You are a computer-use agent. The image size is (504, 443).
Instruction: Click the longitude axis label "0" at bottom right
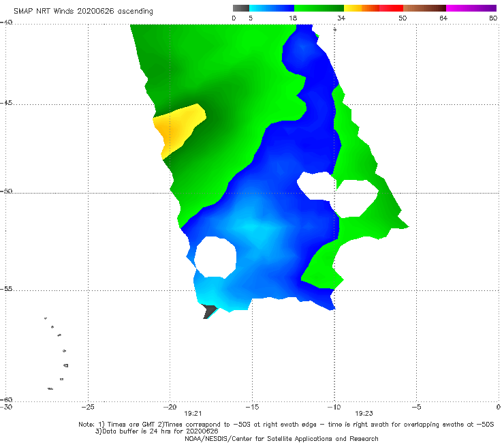click(x=498, y=407)
